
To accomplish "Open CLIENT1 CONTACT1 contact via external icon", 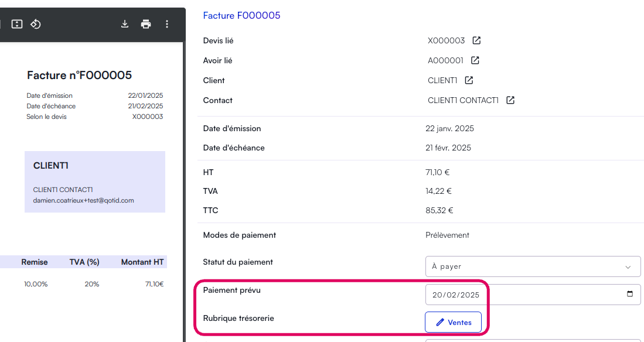I will point(510,100).
